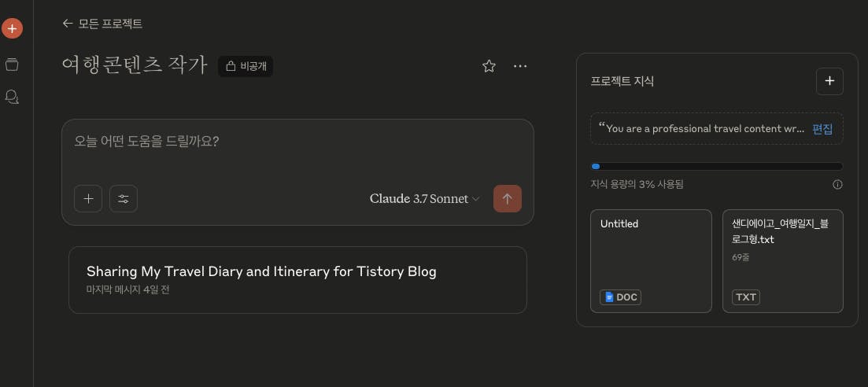Open the Untitled DOC knowledge file
The image size is (868, 387).
(x=651, y=260)
